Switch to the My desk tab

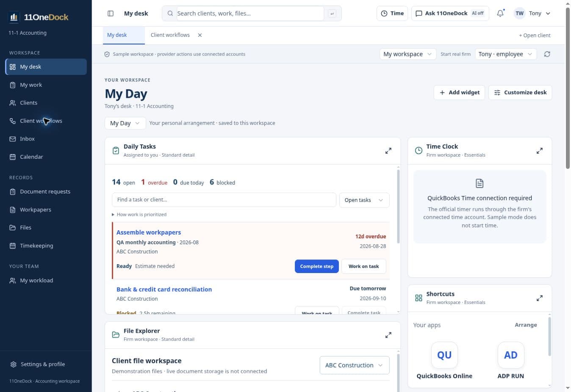124,35
